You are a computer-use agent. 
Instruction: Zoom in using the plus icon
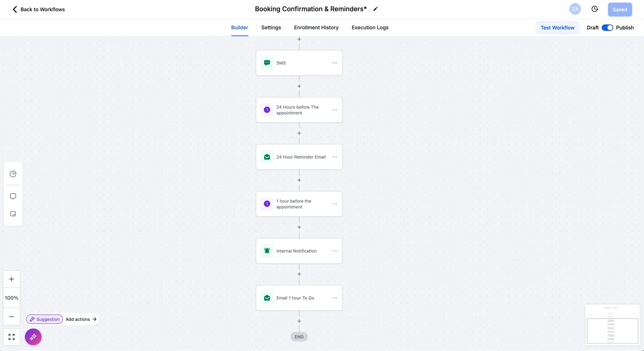(x=12, y=279)
